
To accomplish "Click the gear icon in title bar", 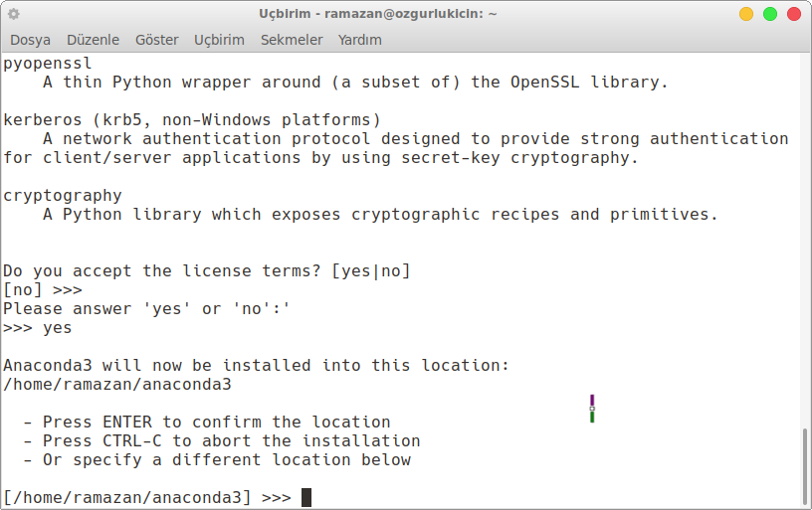I will coord(14,14).
